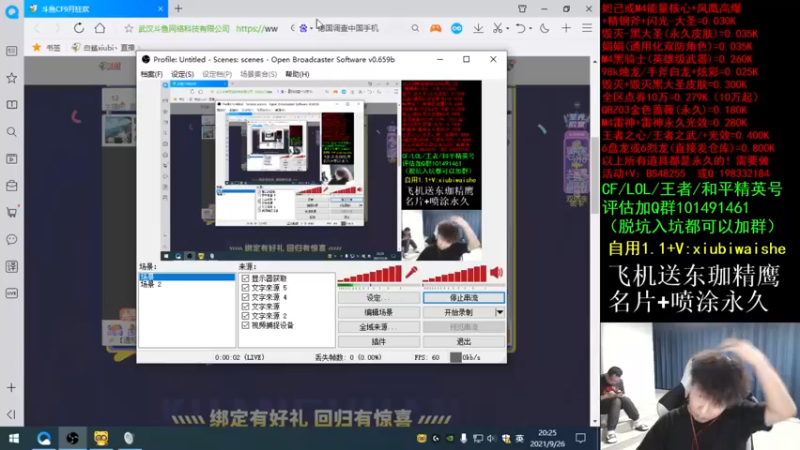Click the browser address bar URL
The height and width of the screenshot is (450, 800).
tap(257, 29)
